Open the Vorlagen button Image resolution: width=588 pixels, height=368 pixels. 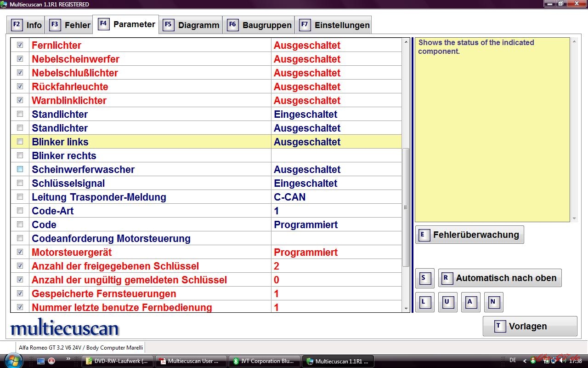[530, 326]
